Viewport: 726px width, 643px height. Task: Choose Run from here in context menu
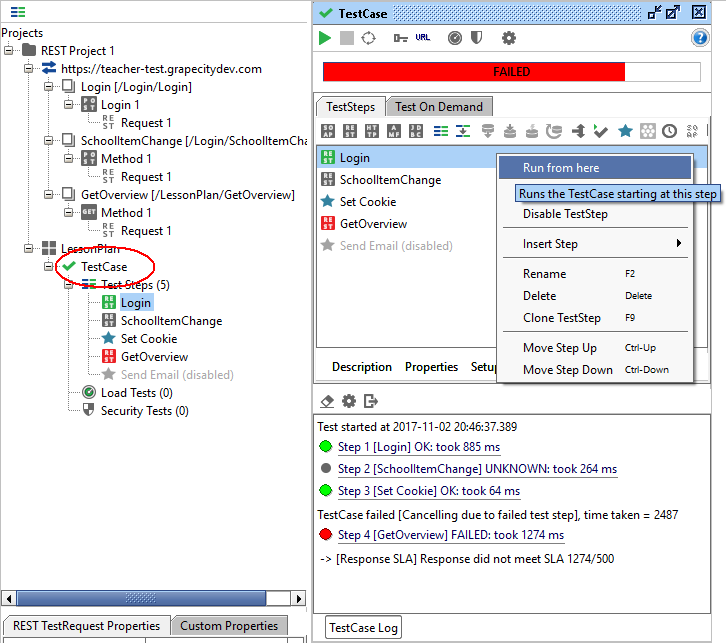coord(595,168)
